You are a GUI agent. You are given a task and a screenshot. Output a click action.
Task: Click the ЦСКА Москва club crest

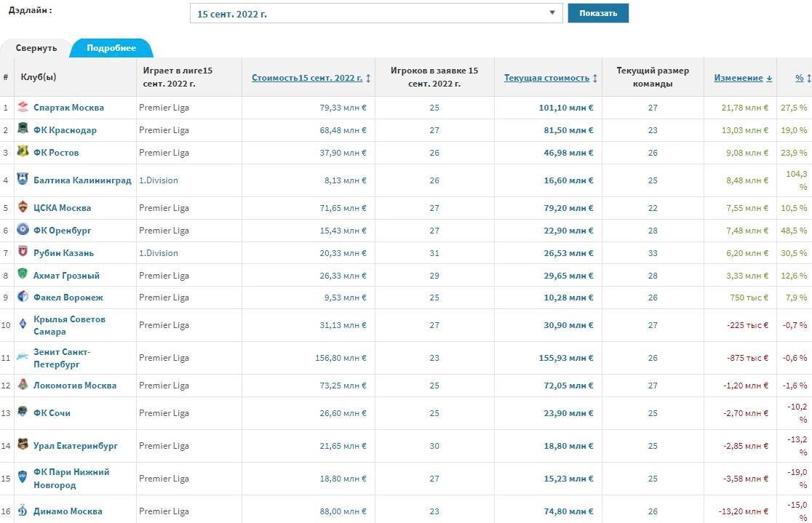click(23, 207)
